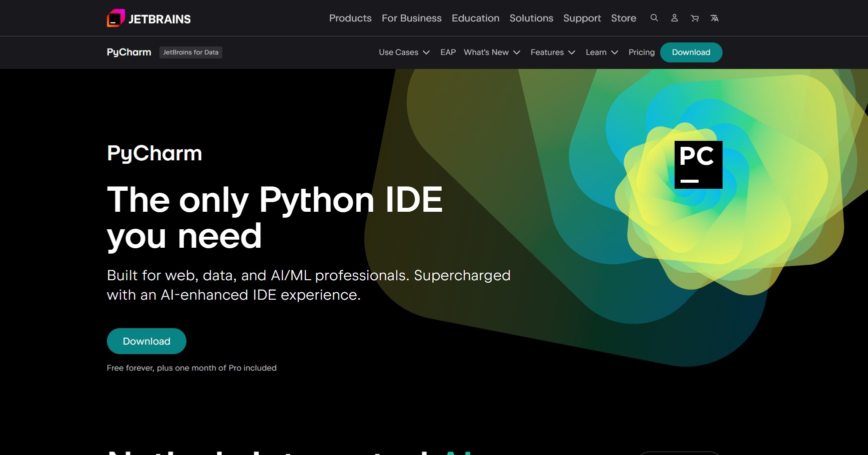Screen dimensions: 868x455
Task: Open the site search icon
Action: coord(654,18)
